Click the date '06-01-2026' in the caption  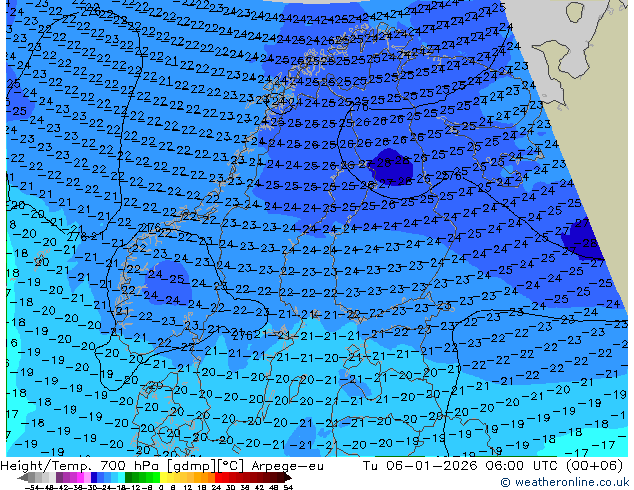(431, 466)
